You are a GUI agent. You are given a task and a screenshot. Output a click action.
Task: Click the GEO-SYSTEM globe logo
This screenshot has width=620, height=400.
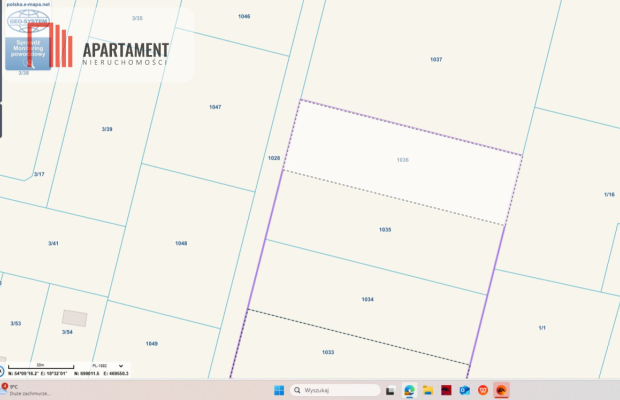pyautogui.click(x=27, y=18)
